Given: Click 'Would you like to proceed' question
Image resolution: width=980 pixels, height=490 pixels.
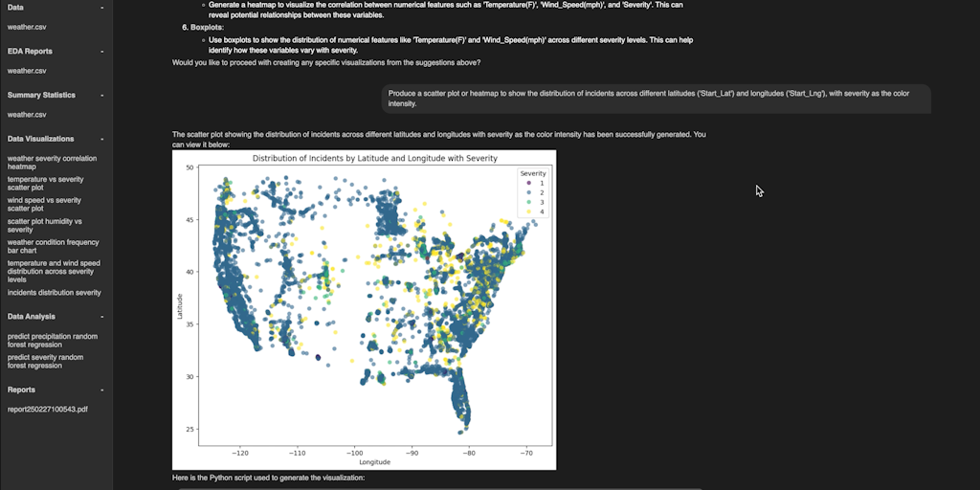Looking at the screenshot, I should point(326,62).
